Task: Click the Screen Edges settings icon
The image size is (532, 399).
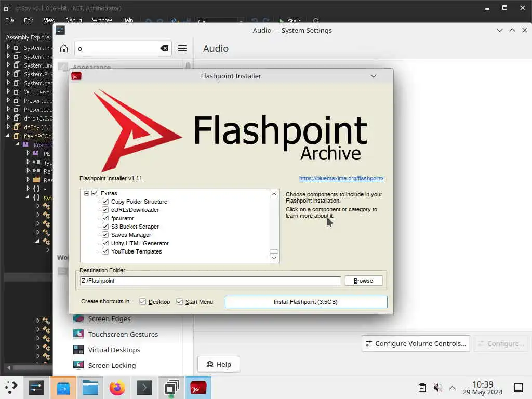Action: (x=78, y=318)
